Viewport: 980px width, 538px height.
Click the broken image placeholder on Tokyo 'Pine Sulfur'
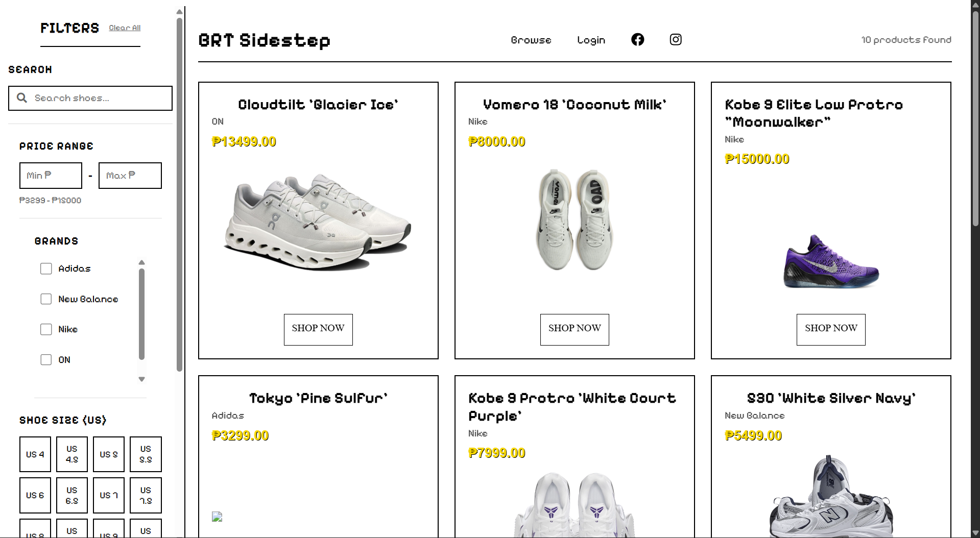(x=217, y=516)
